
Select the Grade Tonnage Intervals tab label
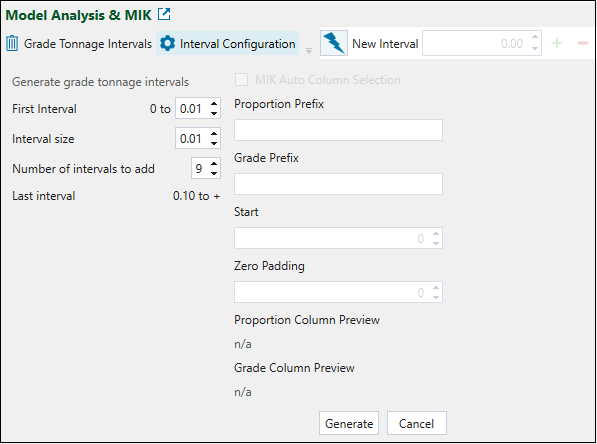point(88,44)
